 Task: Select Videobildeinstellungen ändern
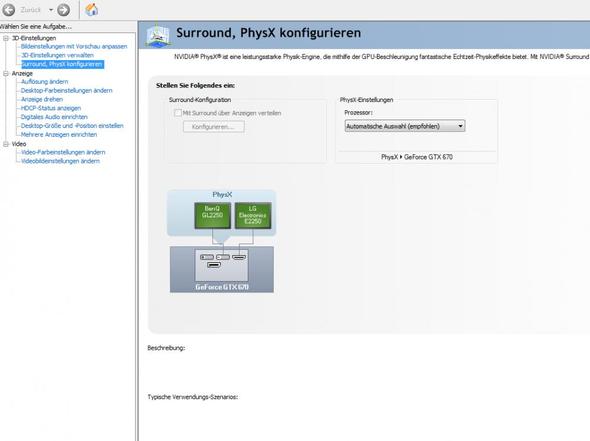click(x=60, y=161)
